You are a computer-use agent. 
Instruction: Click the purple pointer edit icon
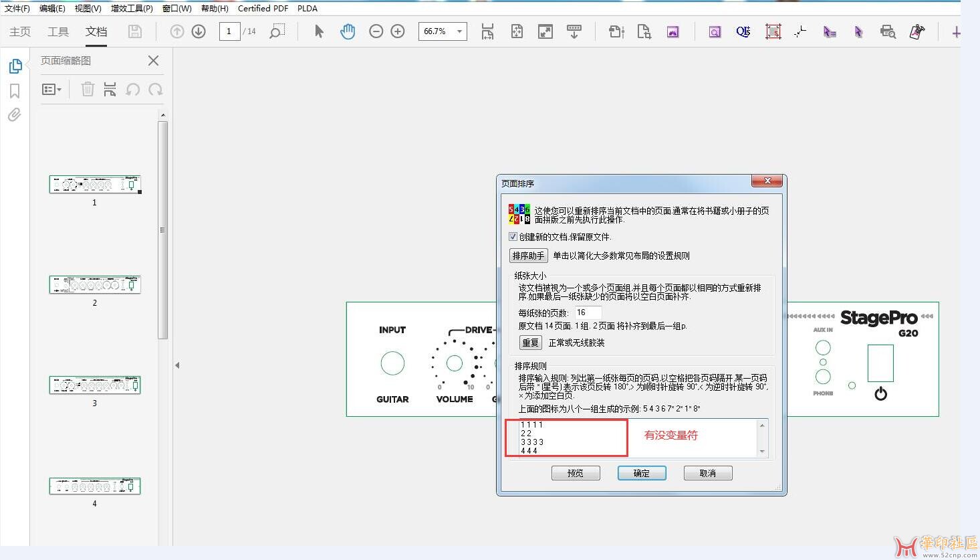(858, 31)
